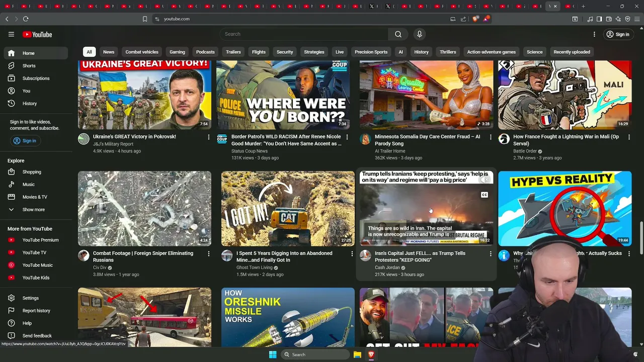644x362 pixels.
Task: Open options for France Mali video
Action: 629,137
